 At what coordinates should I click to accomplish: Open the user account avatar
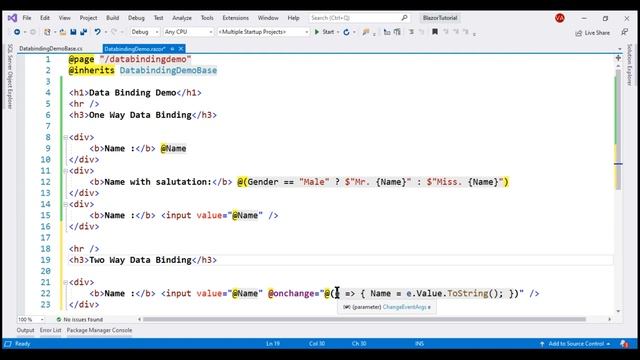tap(560, 18)
